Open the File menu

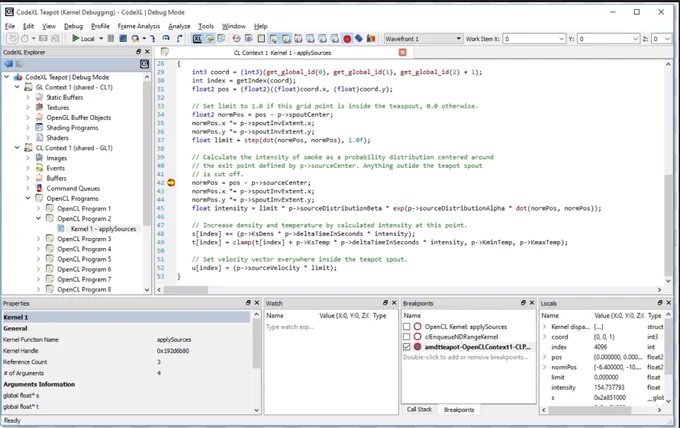[10, 26]
